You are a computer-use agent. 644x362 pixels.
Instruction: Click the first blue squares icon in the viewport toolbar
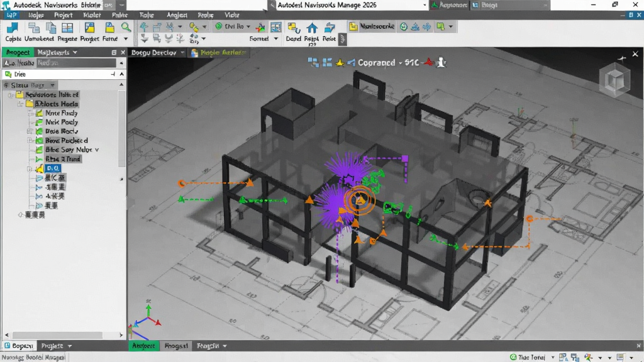tap(313, 62)
